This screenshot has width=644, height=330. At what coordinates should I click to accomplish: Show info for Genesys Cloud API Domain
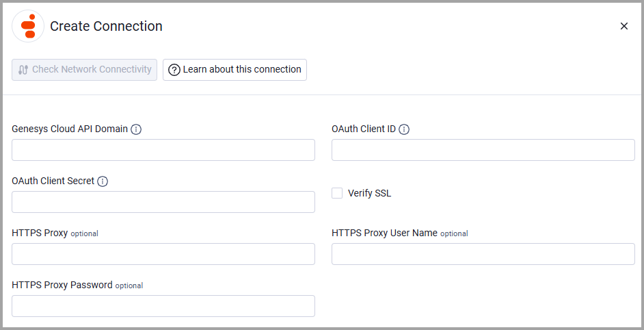pos(136,129)
